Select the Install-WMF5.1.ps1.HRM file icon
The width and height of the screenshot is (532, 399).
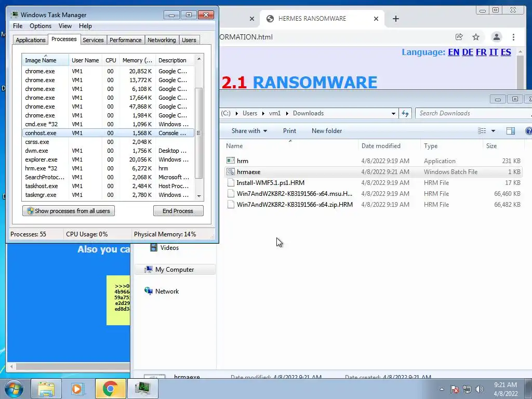point(231,182)
